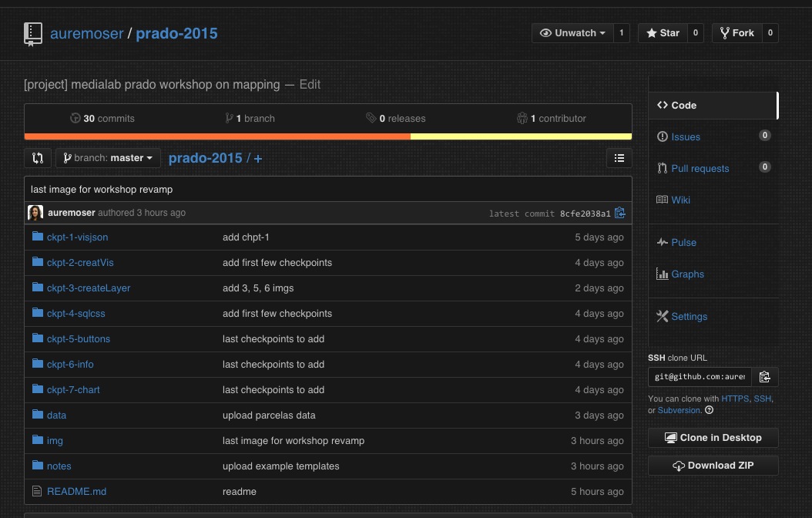
Task: Star the repository
Action: [663, 33]
